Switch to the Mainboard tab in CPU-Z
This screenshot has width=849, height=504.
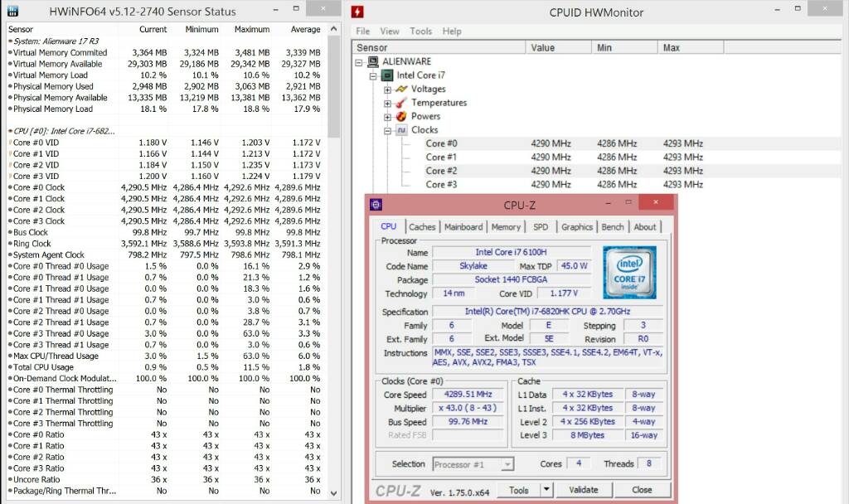point(463,227)
